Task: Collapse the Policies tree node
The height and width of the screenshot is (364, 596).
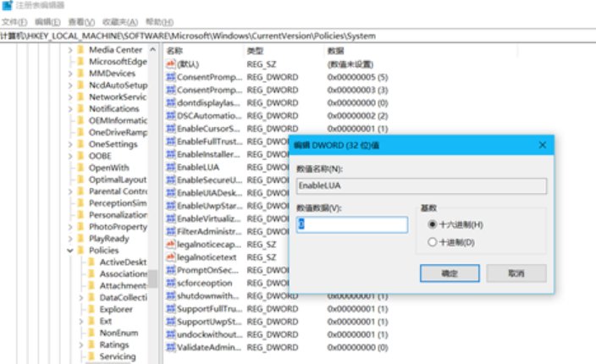Action: (70, 250)
